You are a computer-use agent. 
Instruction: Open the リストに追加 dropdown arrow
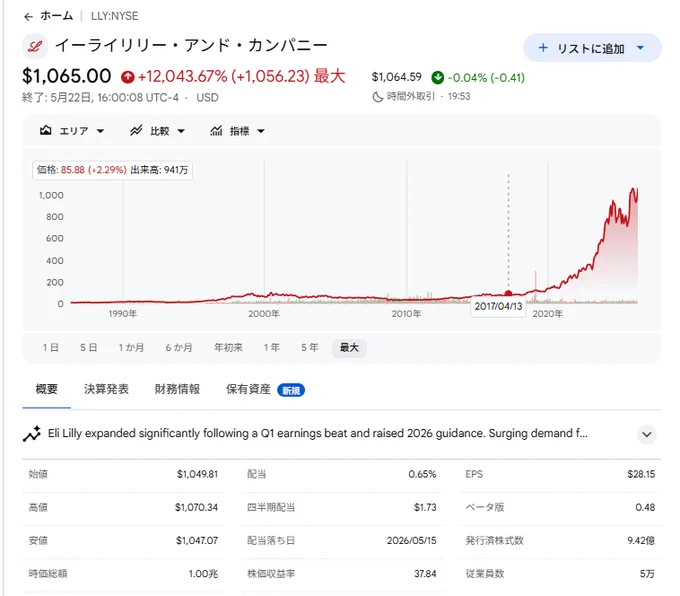[641, 48]
